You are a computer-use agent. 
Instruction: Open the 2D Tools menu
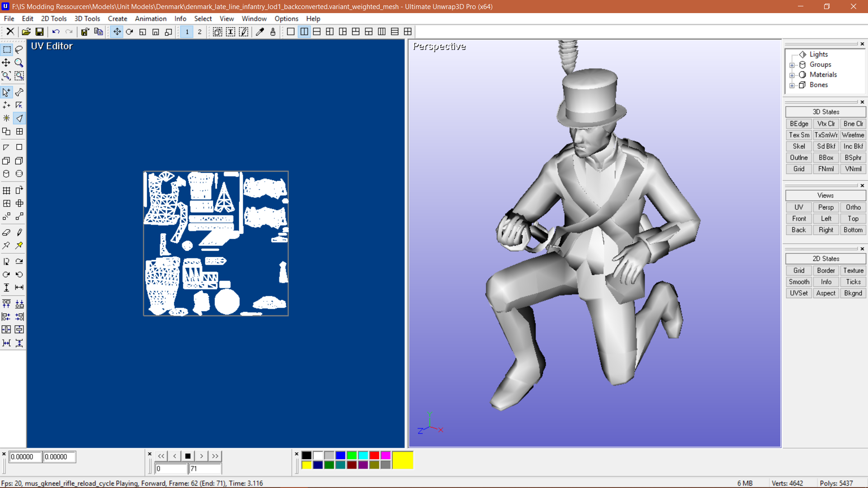click(x=54, y=19)
